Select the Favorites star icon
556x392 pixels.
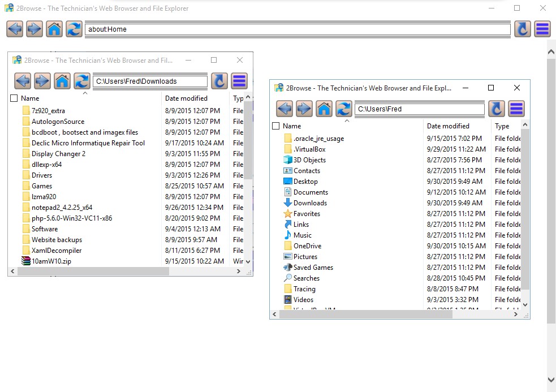point(288,214)
